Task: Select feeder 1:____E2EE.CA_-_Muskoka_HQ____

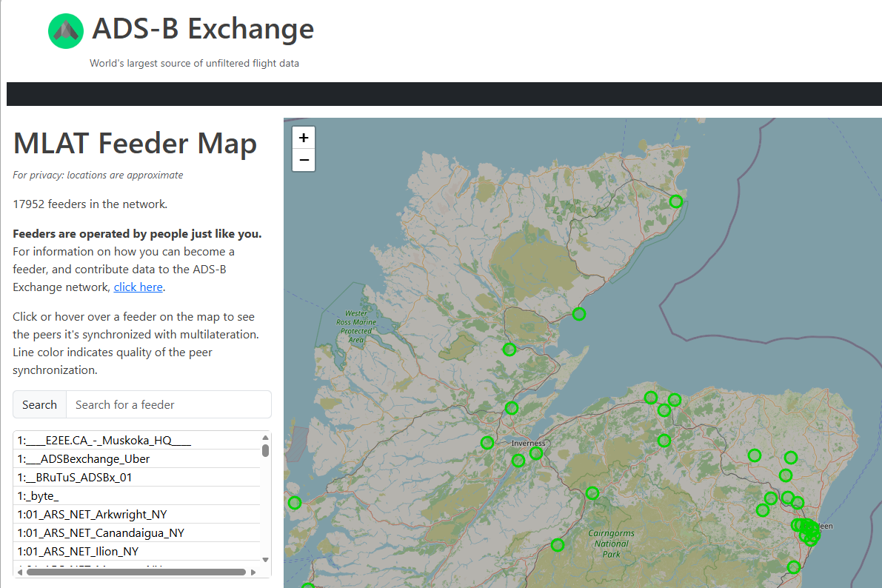Action: coord(137,440)
